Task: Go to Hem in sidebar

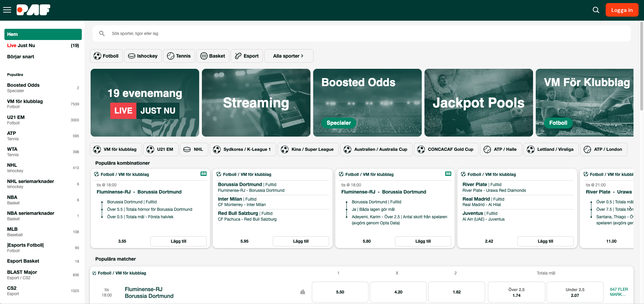Action: [43, 34]
